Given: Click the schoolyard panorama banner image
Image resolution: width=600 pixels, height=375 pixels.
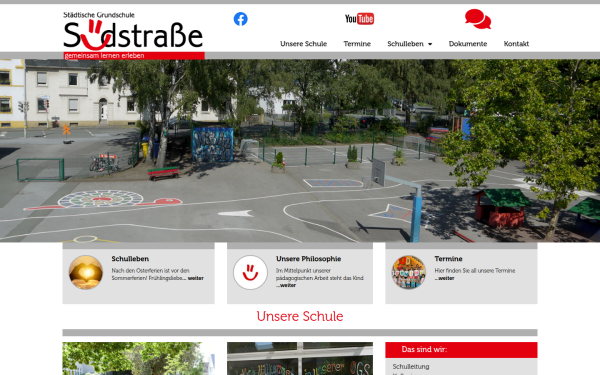Looking at the screenshot, I should pyautogui.click(x=300, y=150).
